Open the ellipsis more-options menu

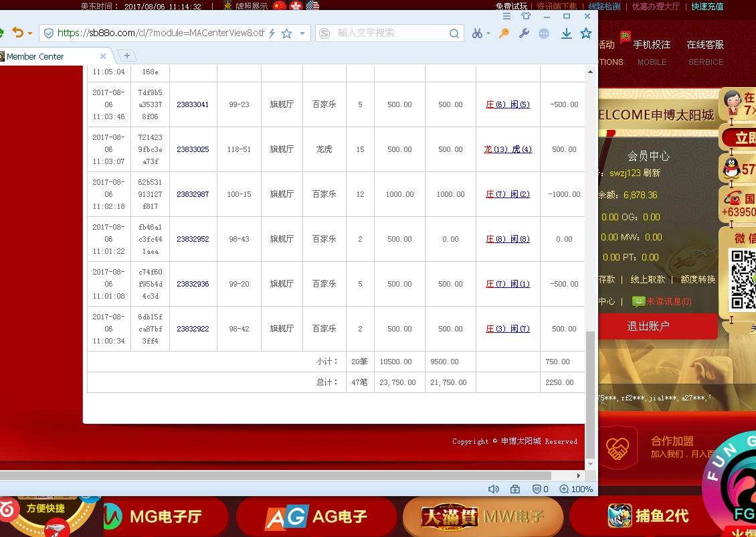click(x=543, y=33)
